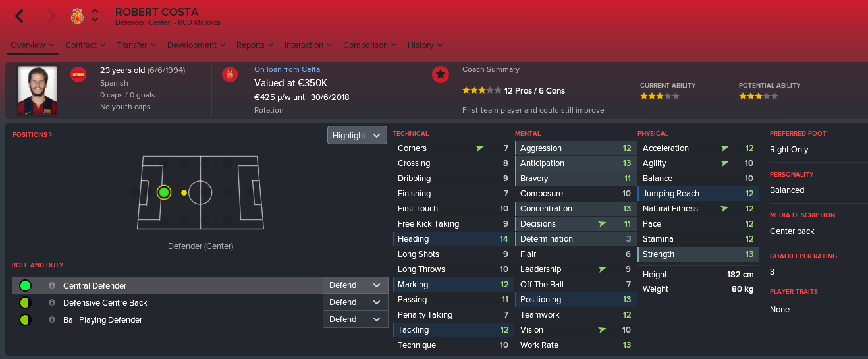Open info icon beside Ball Playing Defender

click(52, 319)
